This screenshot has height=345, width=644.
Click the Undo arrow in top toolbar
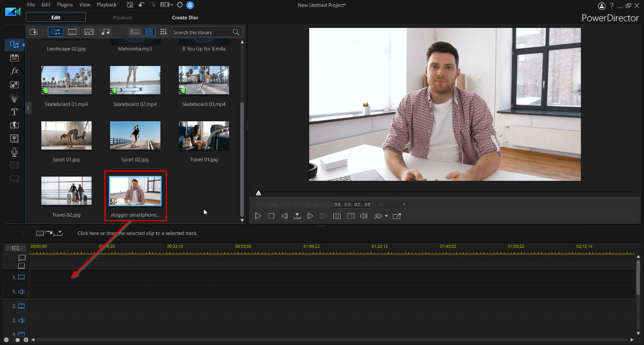[x=141, y=5]
